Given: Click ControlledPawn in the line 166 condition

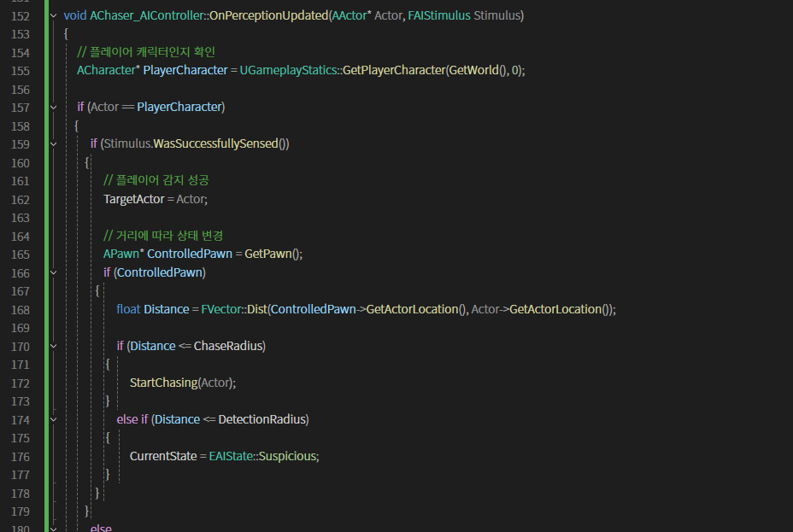Looking at the screenshot, I should coord(159,272).
